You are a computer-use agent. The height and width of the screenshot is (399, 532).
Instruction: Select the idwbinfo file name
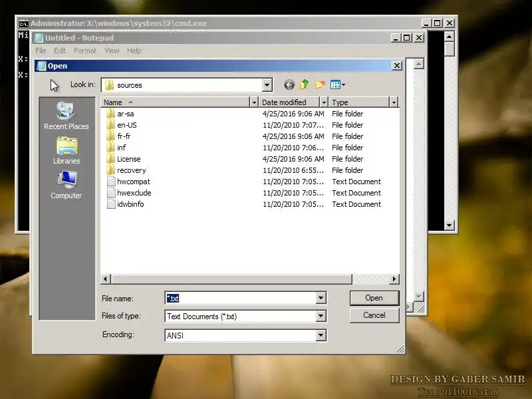click(130, 204)
